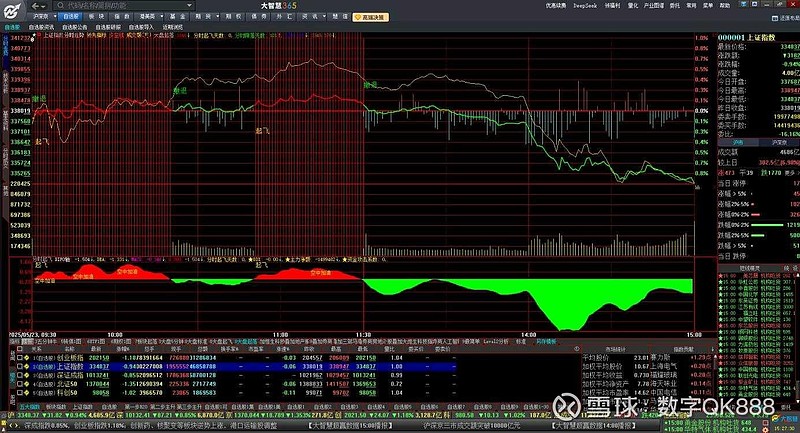
Task: Switch to 自选股公告 sub-tab
Action: [74, 27]
